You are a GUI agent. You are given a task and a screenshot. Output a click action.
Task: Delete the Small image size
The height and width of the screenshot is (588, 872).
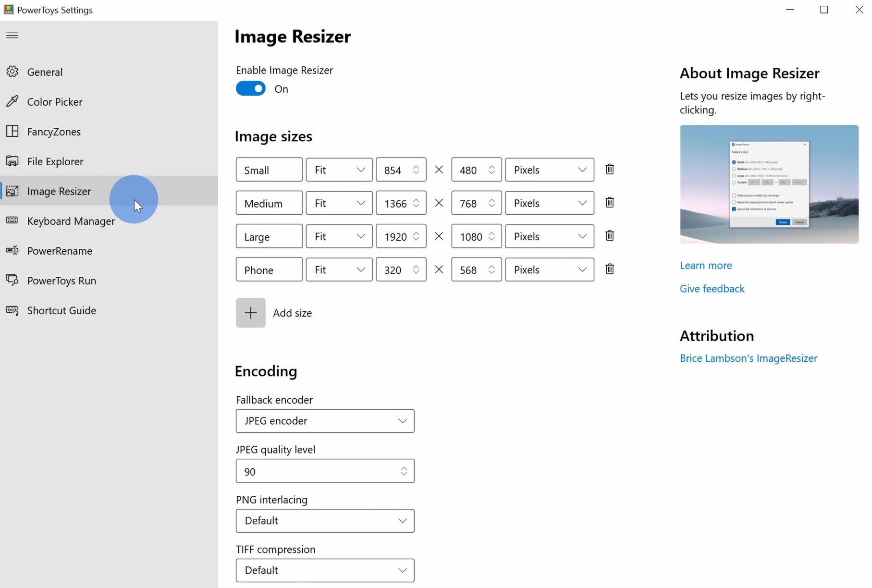coord(610,169)
